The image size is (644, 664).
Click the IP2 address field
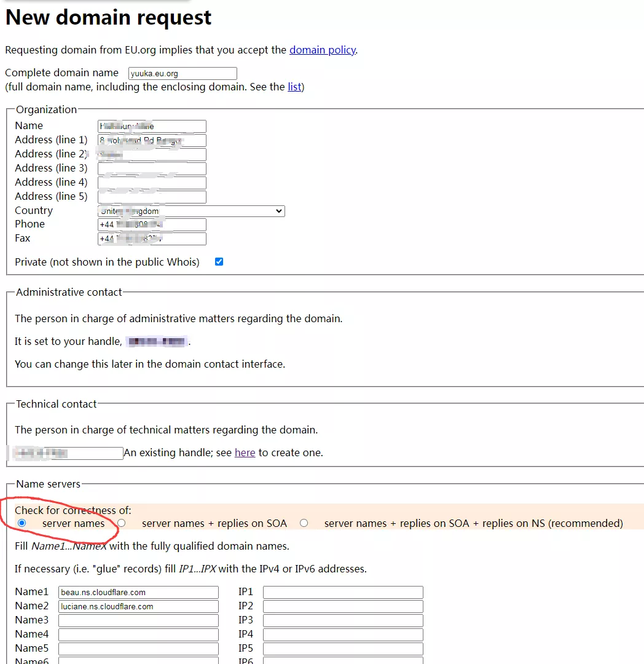tap(343, 606)
